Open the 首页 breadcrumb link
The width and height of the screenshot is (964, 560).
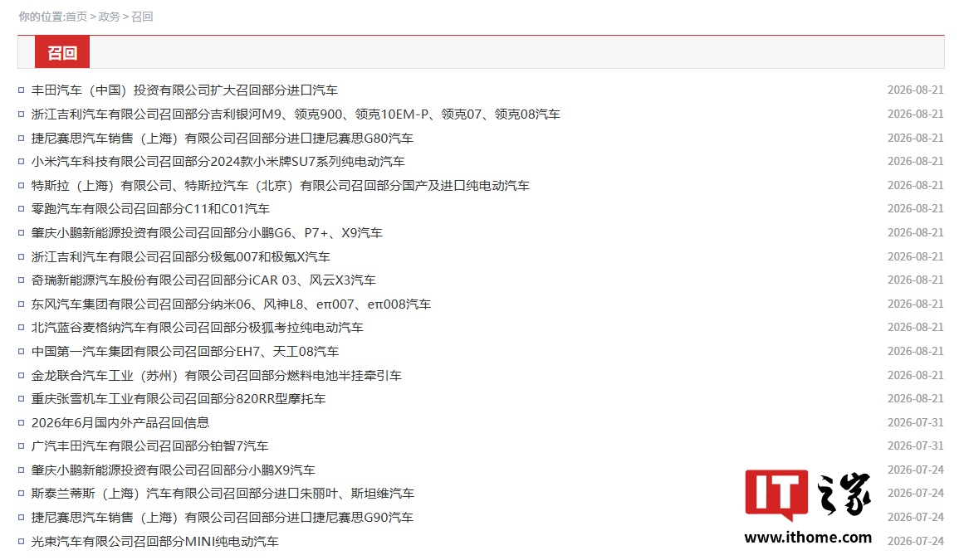coord(76,17)
